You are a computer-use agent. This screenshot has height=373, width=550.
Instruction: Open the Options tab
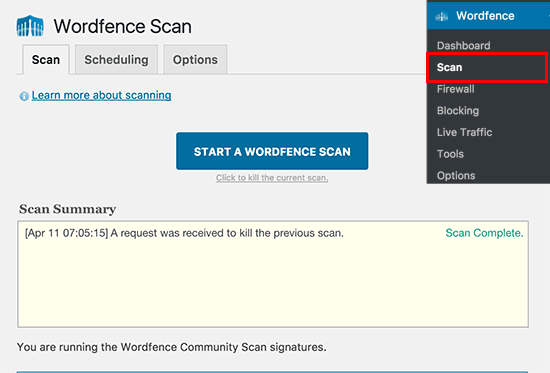point(195,59)
